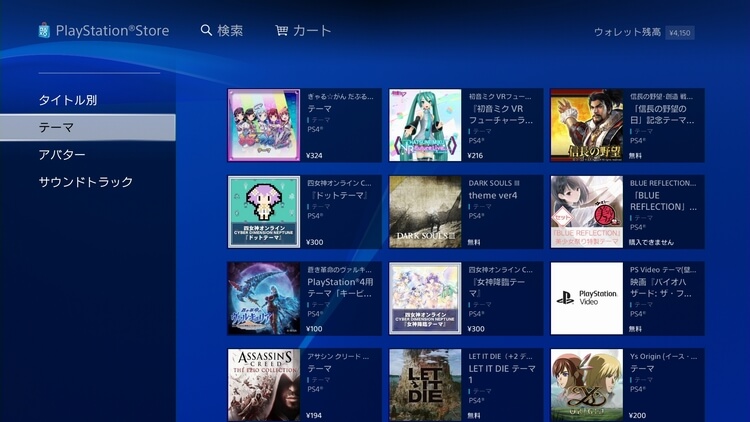The width and height of the screenshot is (750, 422).
Task: Open the DARK SOULS III thumbnail
Action: pos(425,212)
